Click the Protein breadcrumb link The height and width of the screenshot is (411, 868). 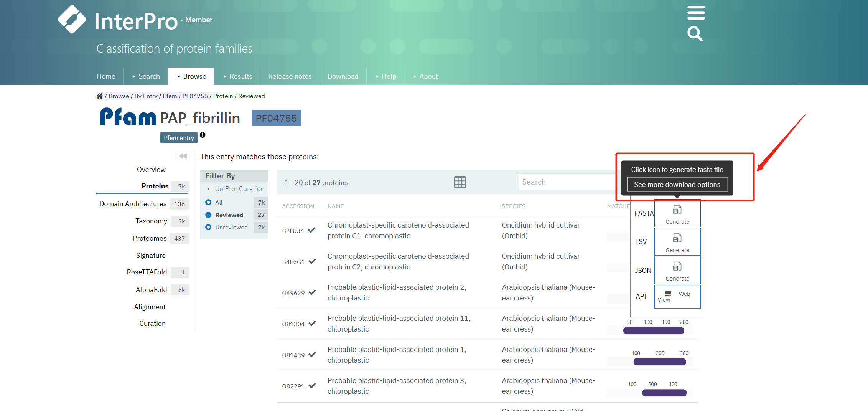pyautogui.click(x=223, y=96)
